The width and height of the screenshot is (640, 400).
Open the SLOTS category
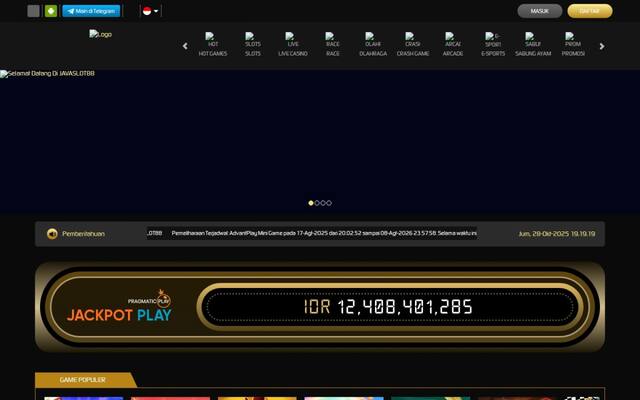click(253, 44)
